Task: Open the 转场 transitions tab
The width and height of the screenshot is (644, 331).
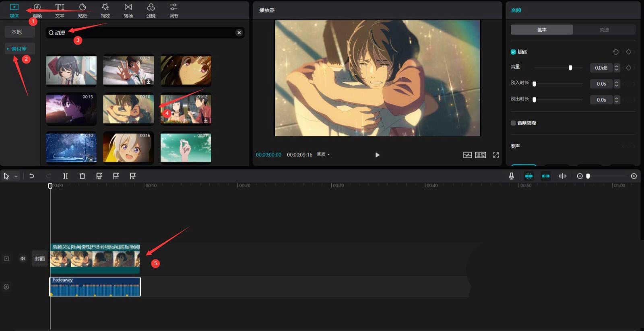Action: (128, 10)
